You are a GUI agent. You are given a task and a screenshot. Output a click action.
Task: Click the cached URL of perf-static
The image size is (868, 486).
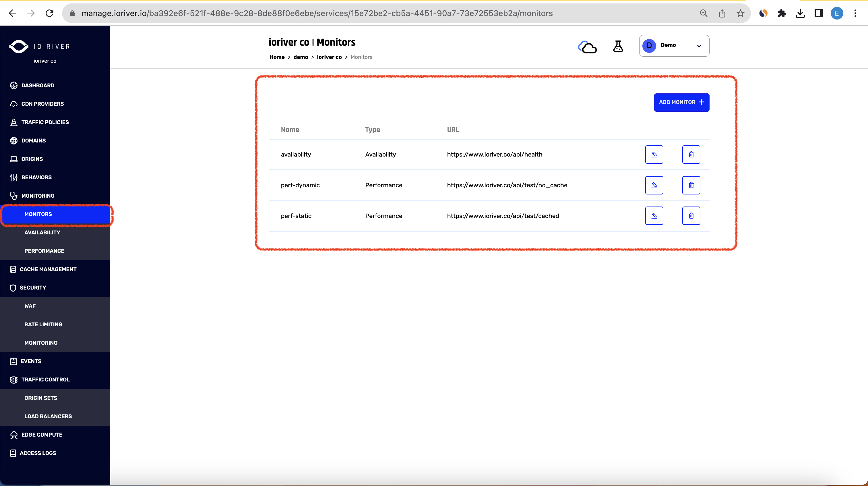tap(503, 216)
